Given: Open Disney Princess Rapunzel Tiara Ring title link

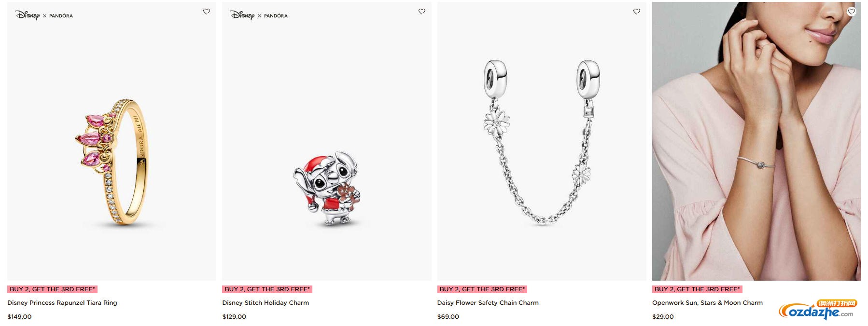Looking at the screenshot, I should pyautogui.click(x=62, y=303).
